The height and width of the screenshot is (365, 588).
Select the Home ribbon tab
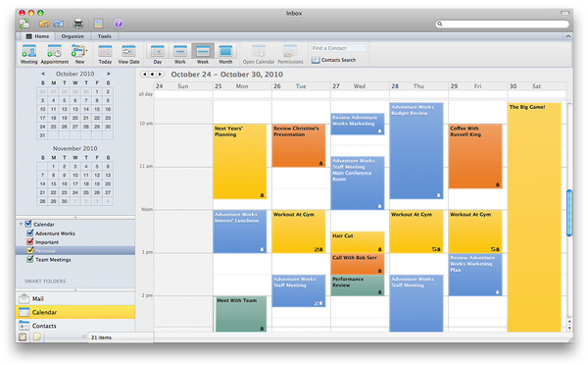(37, 36)
